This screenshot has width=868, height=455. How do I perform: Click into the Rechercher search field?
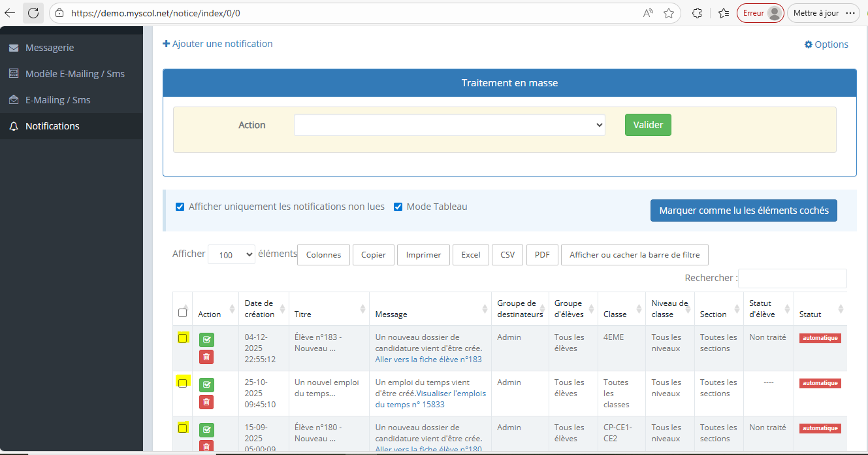point(792,278)
